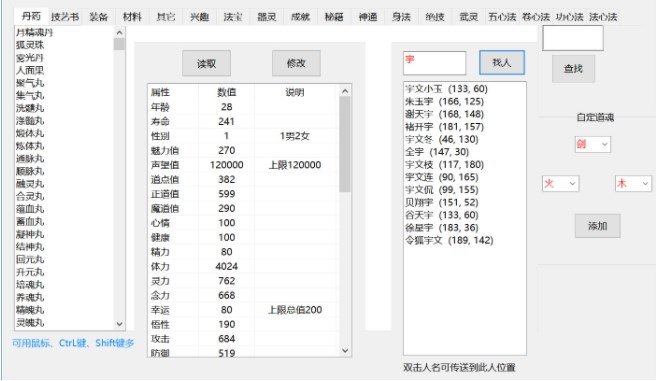The width and height of the screenshot is (656, 381).
Task: Switch to the 器灵 tab
Action: pos(266,17)
